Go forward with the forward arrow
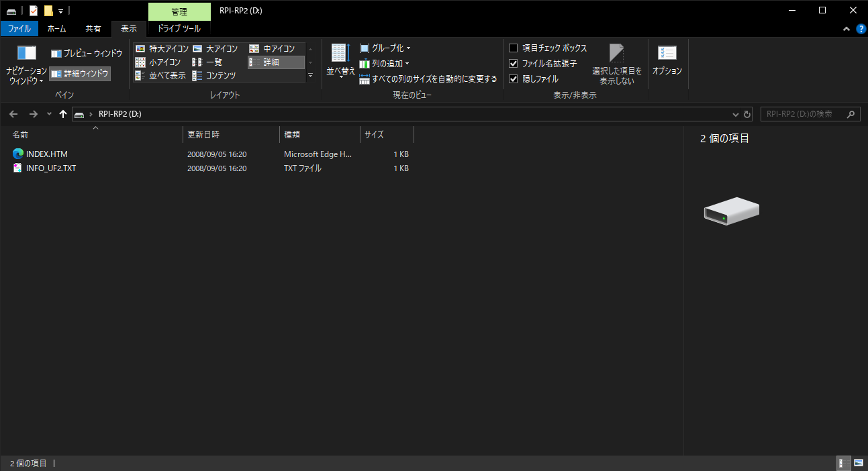This screenshot has width=868, height=471. point(34,114)
